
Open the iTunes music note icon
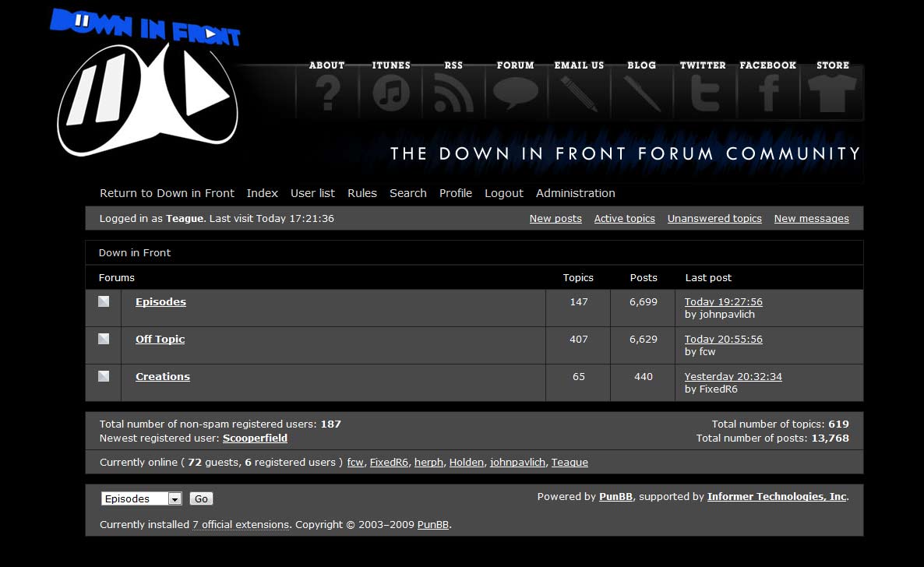tap(390, 93)
